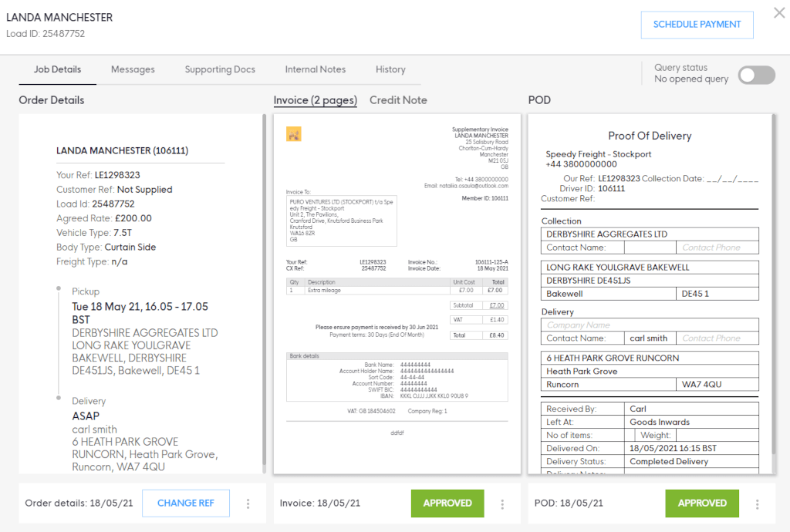Select Invoice (2 pages) document tab

[316, 100]
